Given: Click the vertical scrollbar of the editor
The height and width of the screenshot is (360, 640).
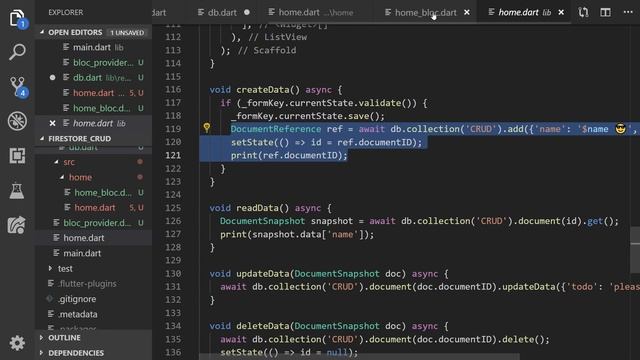Looking at the screenshot, I should [x=635, y=249].
